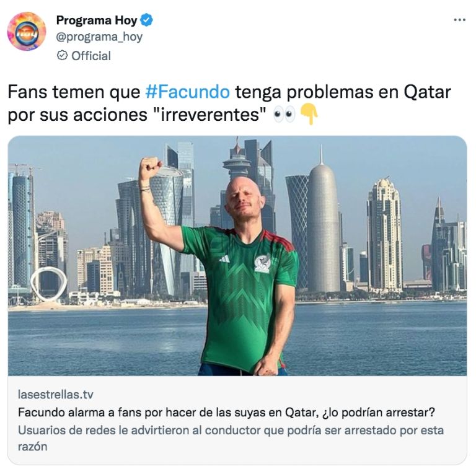Image resolution: width=476 pixels, height=469 pixels.
Task: Click the Adidas logo on the green jersey
Action: [224, 259]
